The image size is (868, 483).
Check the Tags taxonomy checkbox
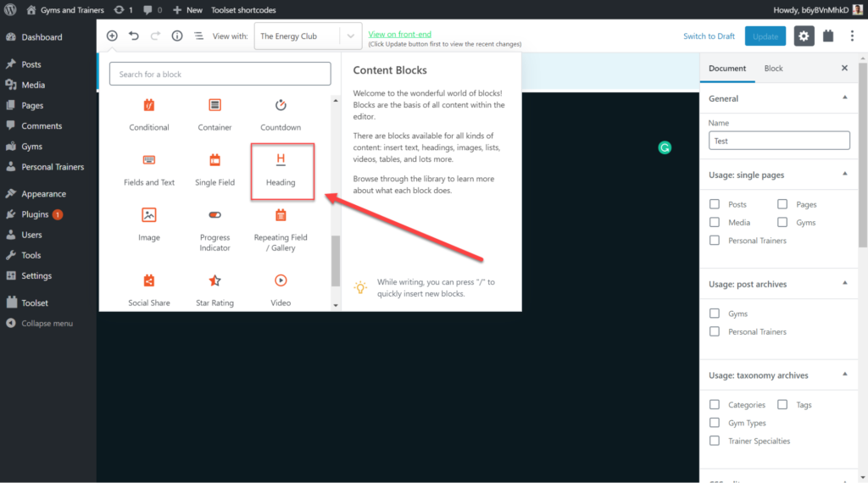782,405
